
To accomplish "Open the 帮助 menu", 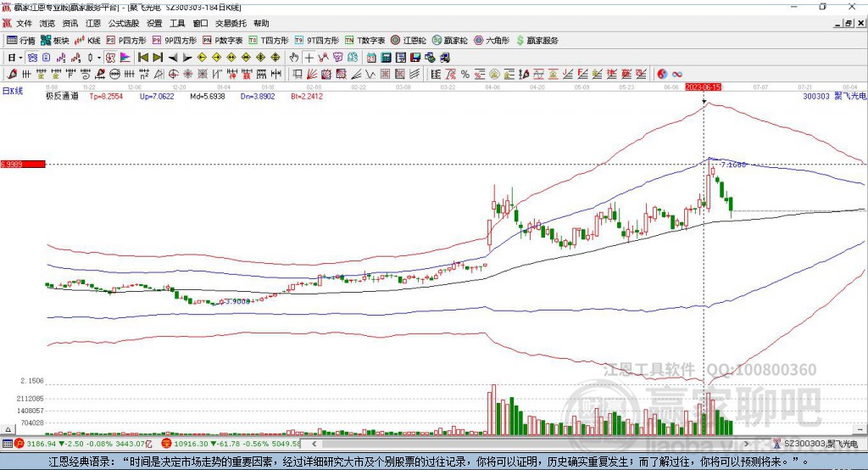I will point(261,23).
